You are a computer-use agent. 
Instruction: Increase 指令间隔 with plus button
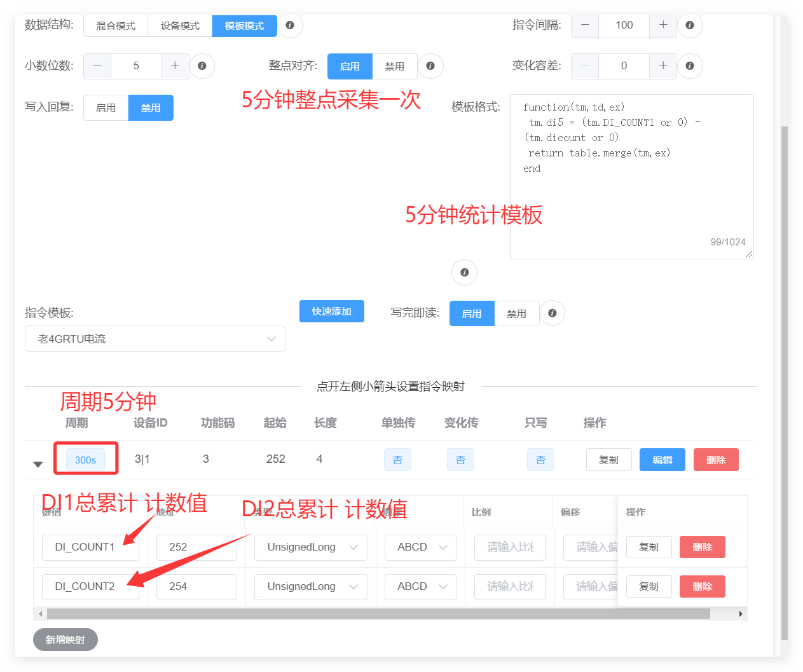(x=663, y=25)
